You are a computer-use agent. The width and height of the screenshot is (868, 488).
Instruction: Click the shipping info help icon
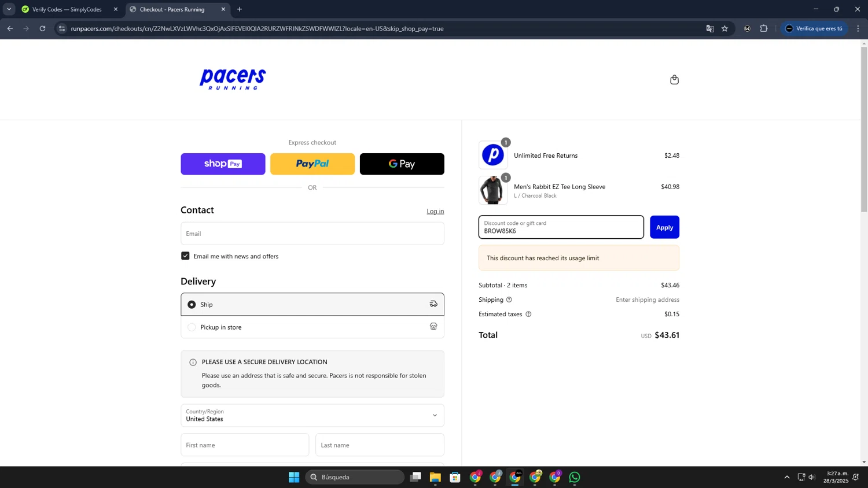(509, 300)
